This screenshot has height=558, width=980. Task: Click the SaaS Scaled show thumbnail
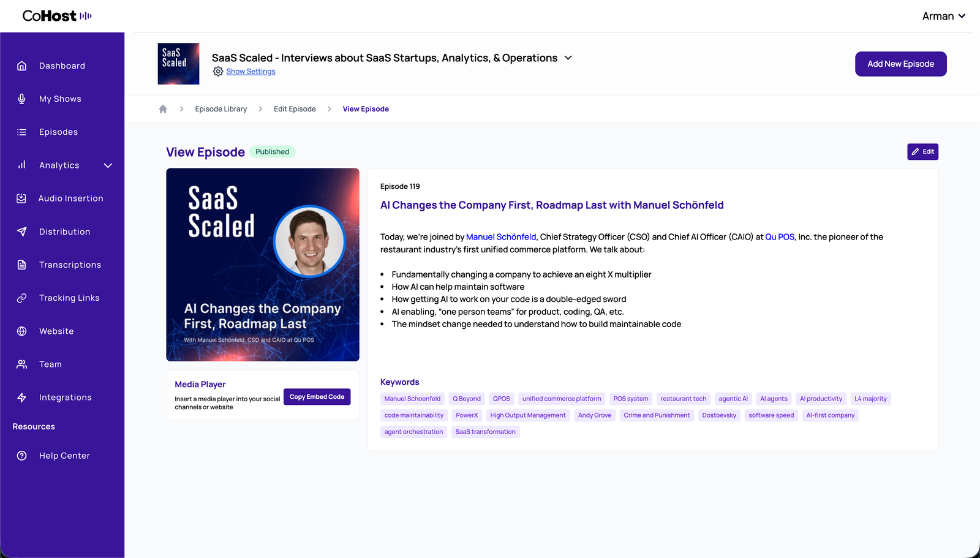(178, 64)
